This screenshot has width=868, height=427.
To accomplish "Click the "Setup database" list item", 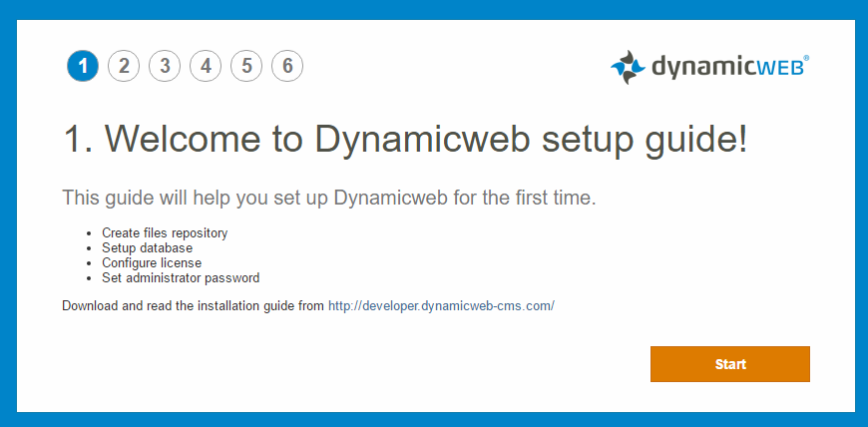I will [148, 248].
